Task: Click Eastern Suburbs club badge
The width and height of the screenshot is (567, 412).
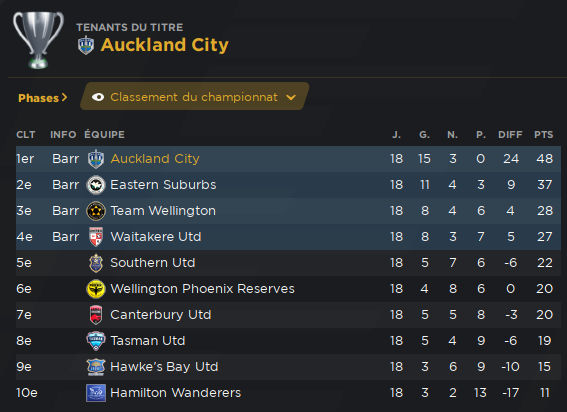Action: click(96, 185)
